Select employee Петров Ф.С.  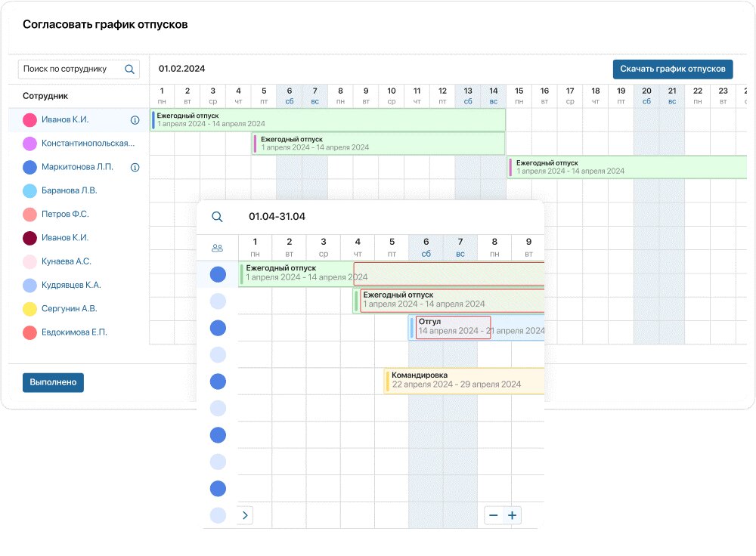pyautogui.click(x=65, y=215)
